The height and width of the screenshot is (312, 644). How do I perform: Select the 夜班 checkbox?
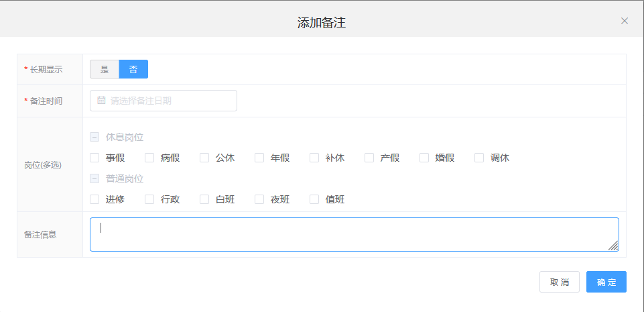tap(259, 199)
